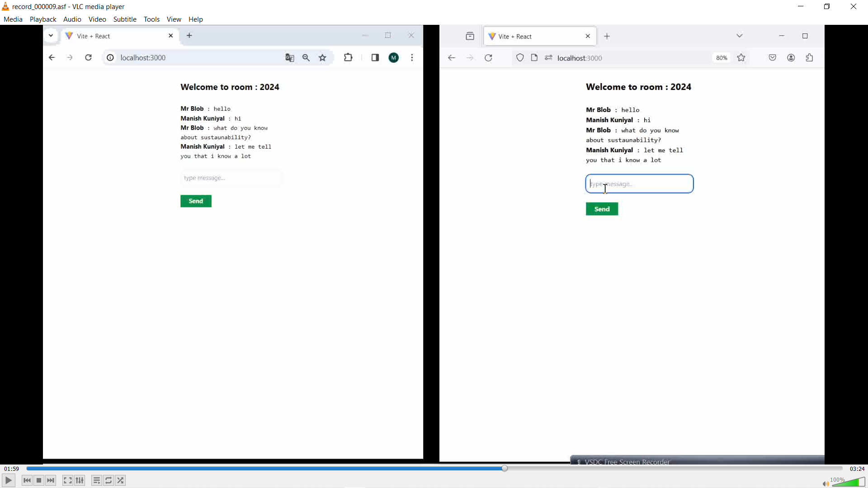Click the elapsed time label 01:59
This screenshot has height=488, width=868.
coord(12,469)
